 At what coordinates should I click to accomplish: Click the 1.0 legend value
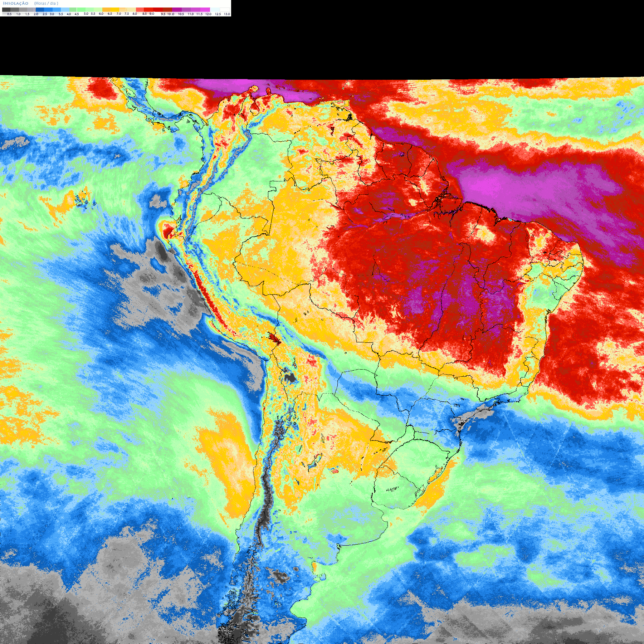point(18,14)
